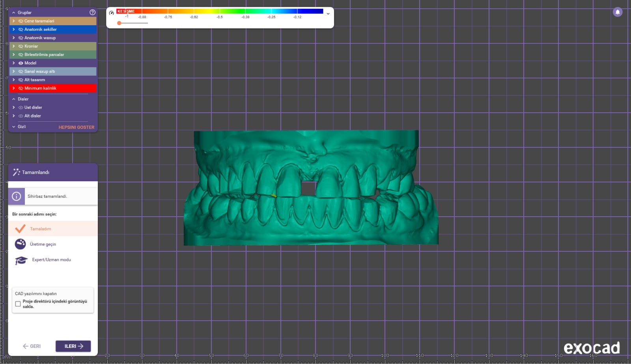The height and width of the screenshot is (364, 631).
Task: Show the Kronlar group with eye icon
Action: pos(21,46)
